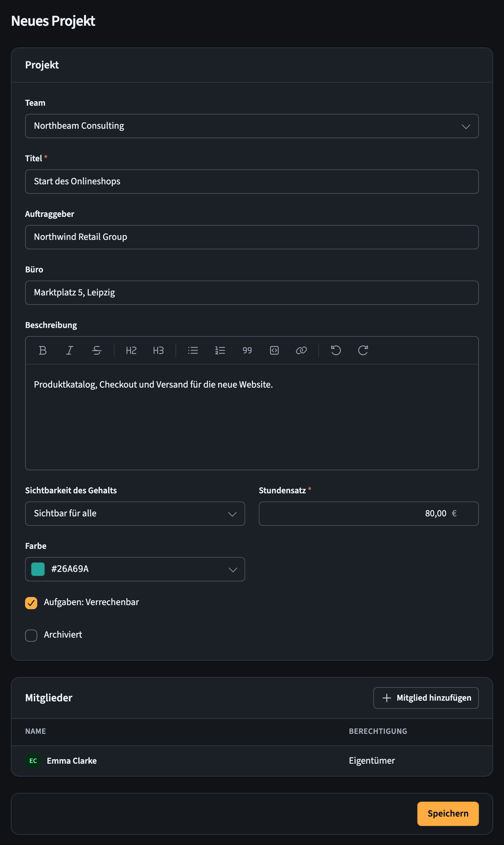
Task: Focus the Titel input field
Action: (252, 182)
